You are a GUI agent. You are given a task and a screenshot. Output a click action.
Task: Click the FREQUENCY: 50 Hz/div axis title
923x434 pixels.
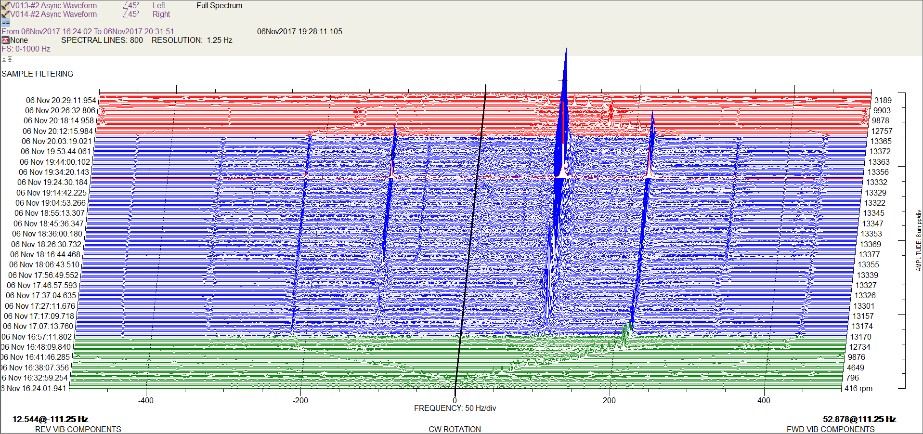click(456, 408)
